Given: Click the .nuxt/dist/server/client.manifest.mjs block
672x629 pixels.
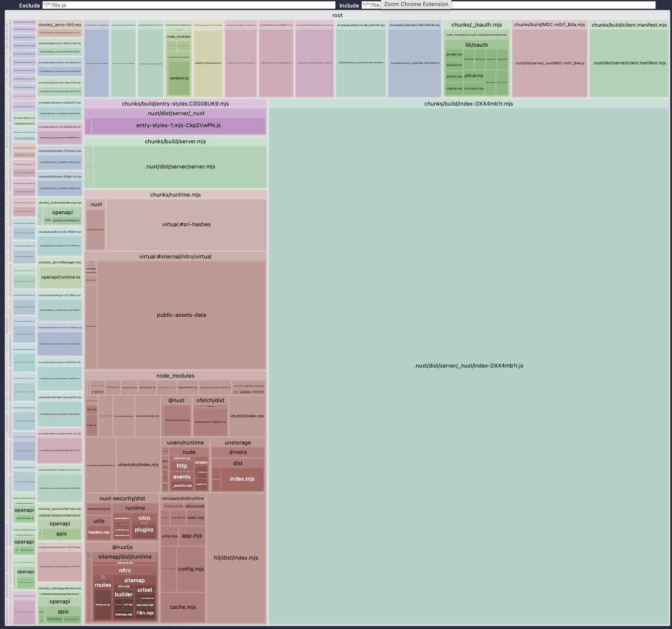Looking at the screenshot, I should (x=629, y=63).
